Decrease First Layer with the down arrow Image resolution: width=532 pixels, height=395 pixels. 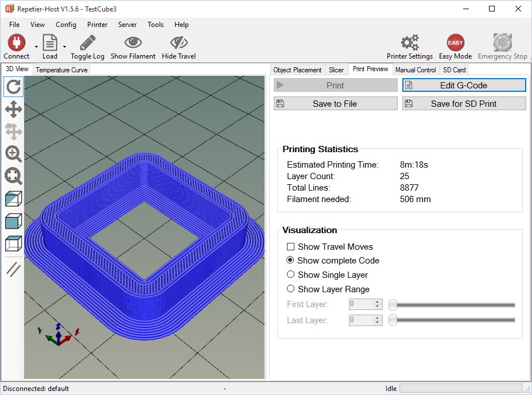click(378, 307)
